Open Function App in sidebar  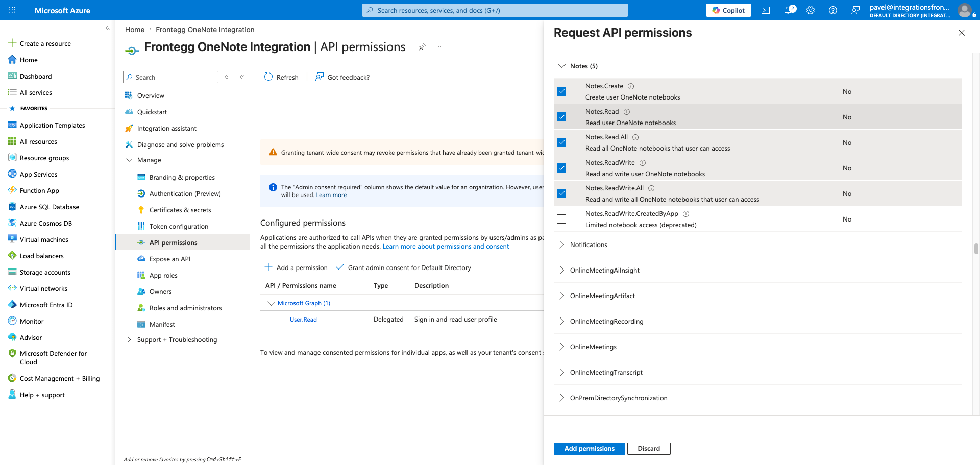coord(39,190)
